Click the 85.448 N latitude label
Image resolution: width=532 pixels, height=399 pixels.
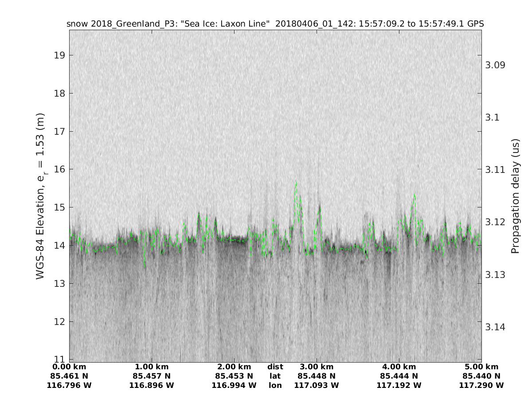coord(317,376)
